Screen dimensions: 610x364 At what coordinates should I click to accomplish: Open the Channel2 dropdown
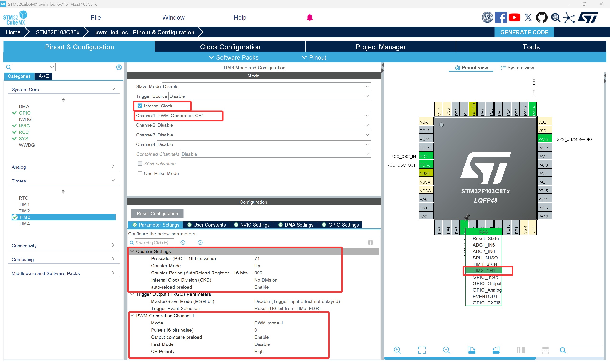(x=264, y=125)
